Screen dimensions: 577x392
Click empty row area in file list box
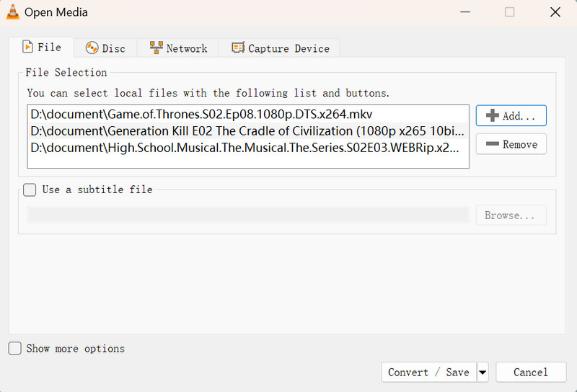248,161
